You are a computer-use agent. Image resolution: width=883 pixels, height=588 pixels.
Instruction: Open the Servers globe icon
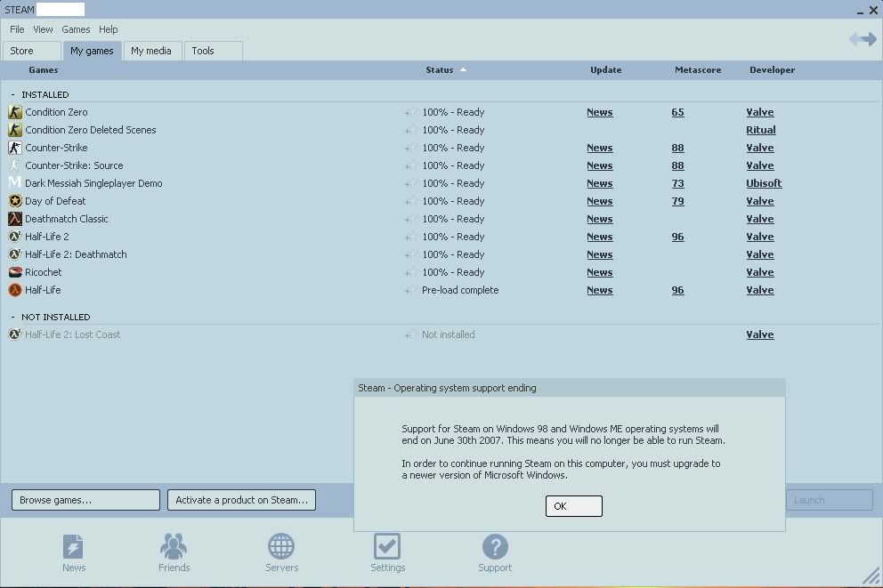281,546
